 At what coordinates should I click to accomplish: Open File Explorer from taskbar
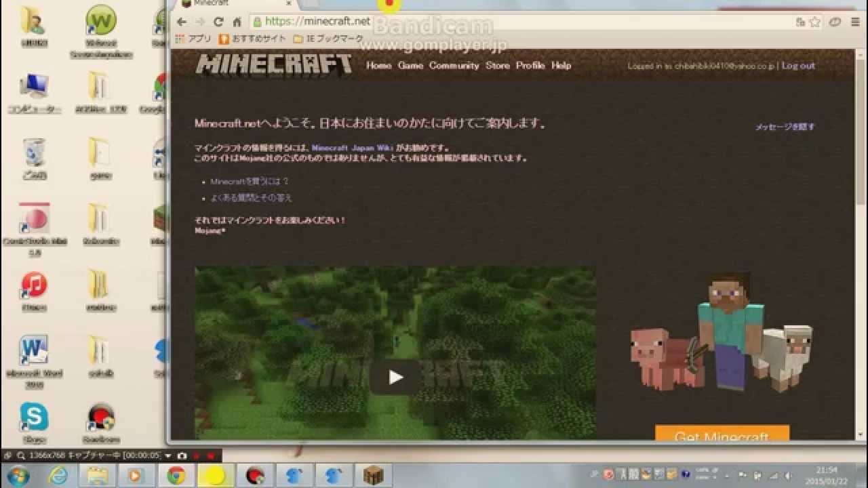pos(97,476)
